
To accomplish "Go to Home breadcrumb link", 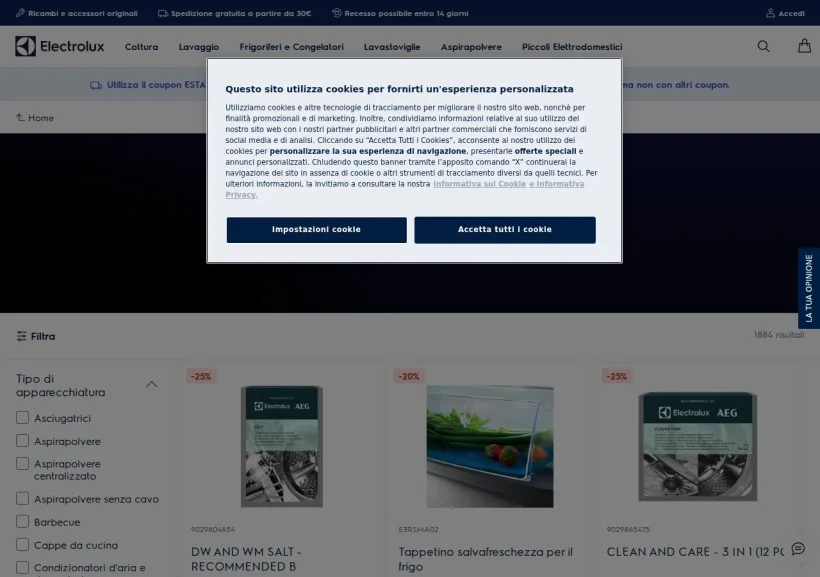I will tap(41, 118).
